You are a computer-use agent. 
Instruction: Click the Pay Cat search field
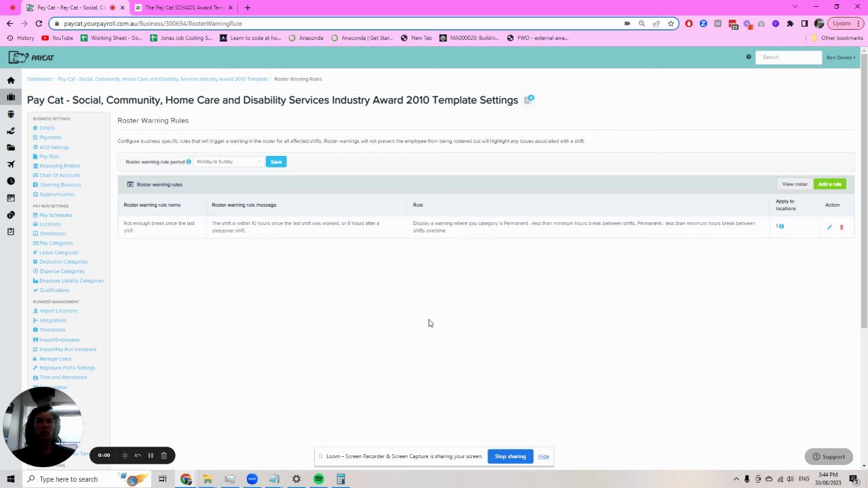[x=789, y=57]
